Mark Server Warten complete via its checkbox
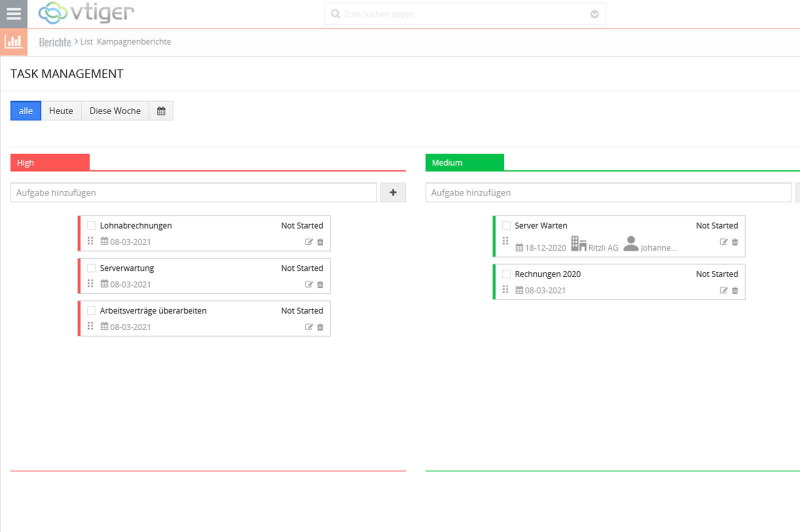The width and height of the screenshot is (800, 532). 505,225
